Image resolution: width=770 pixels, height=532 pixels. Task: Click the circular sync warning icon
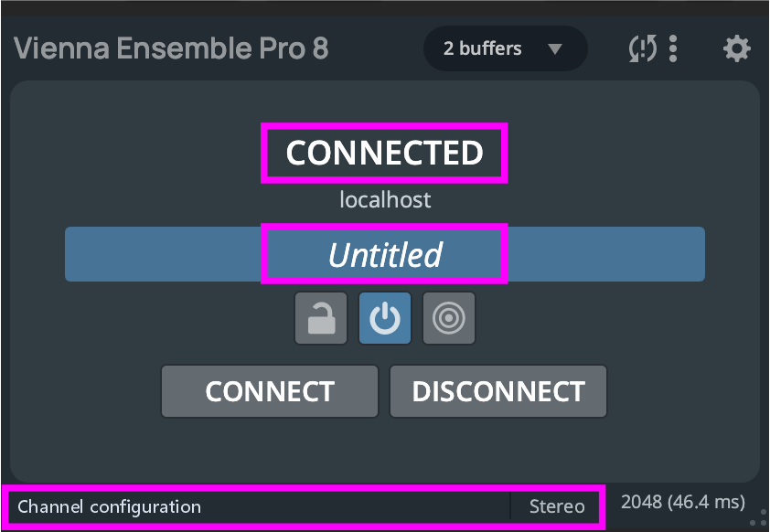[x=643, y=48]
